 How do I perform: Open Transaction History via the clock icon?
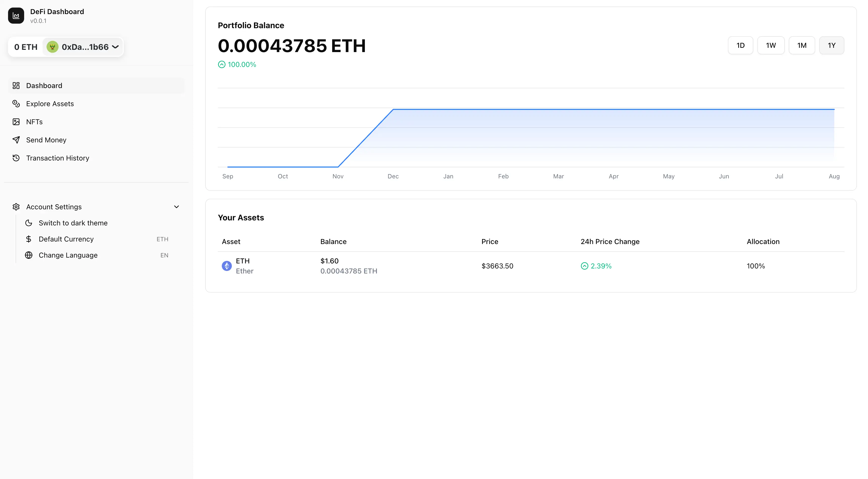16,158
